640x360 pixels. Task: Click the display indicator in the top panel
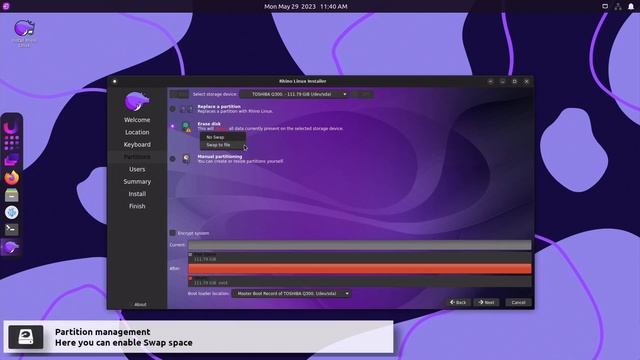(x=605, y=6)
